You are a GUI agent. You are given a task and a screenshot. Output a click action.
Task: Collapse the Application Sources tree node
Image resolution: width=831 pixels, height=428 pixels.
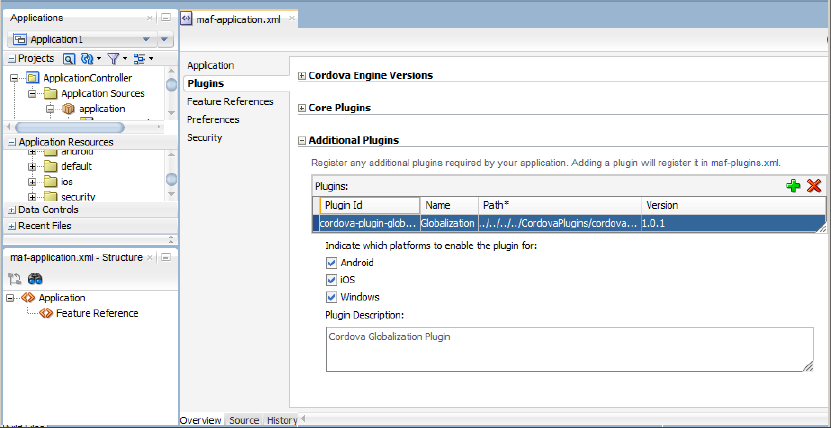32,94
